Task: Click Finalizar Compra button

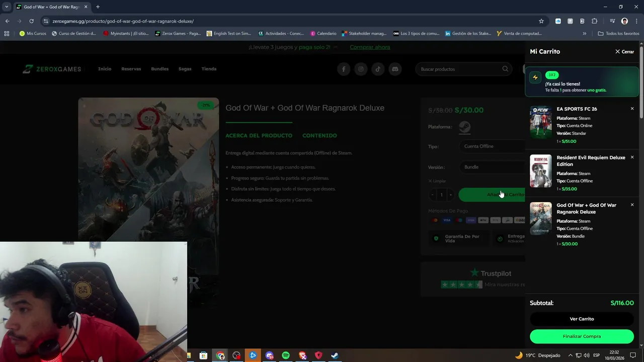Action: (x=582, y=336)
